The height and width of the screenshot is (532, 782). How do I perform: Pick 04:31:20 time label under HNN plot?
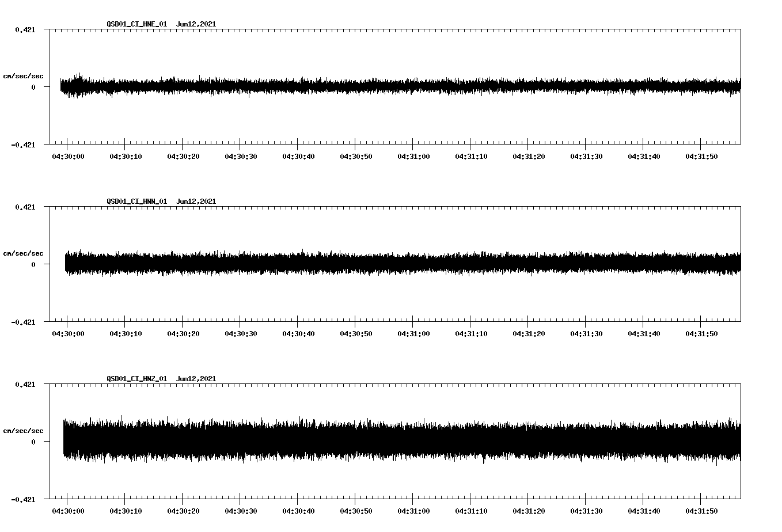pyautogui.click(x=529, y=333)
